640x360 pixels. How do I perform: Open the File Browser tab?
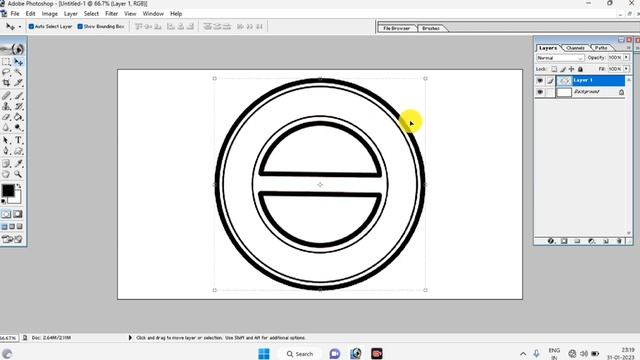[x=396, y=28]
